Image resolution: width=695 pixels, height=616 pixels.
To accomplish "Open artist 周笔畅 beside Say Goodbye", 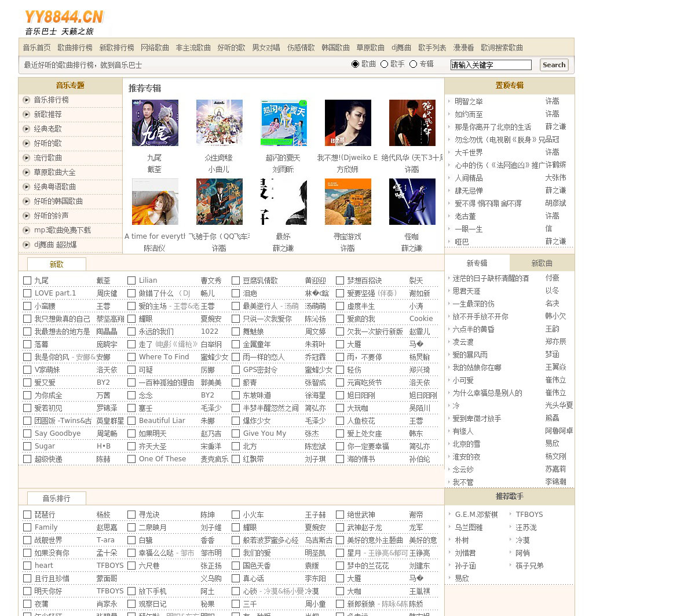I will tap(107, 433).
